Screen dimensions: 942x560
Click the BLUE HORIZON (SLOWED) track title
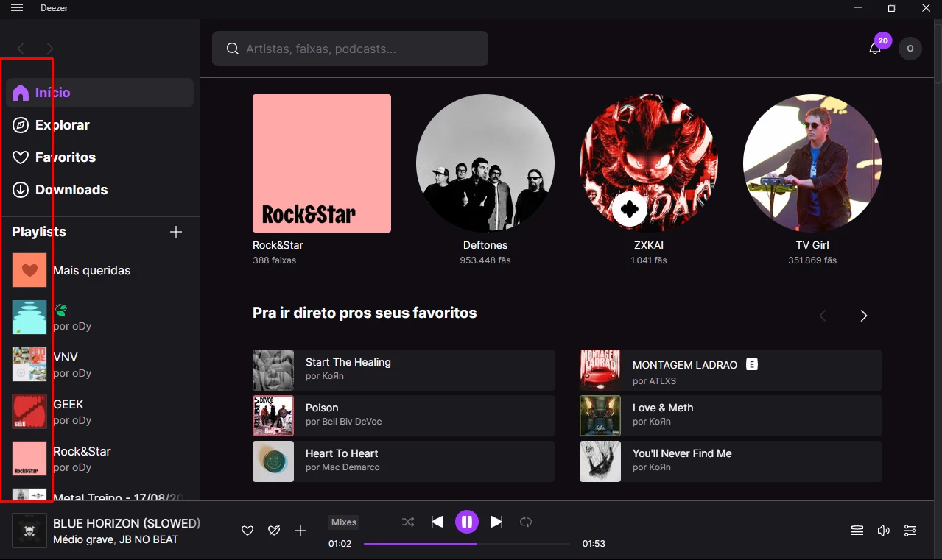tap(127, 523)
